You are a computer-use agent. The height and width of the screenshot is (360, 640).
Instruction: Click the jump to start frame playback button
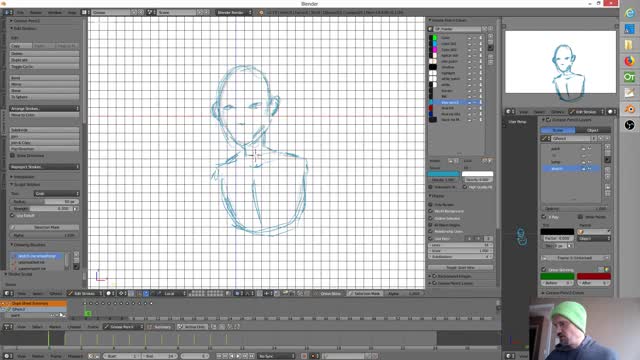click(219, 356)
